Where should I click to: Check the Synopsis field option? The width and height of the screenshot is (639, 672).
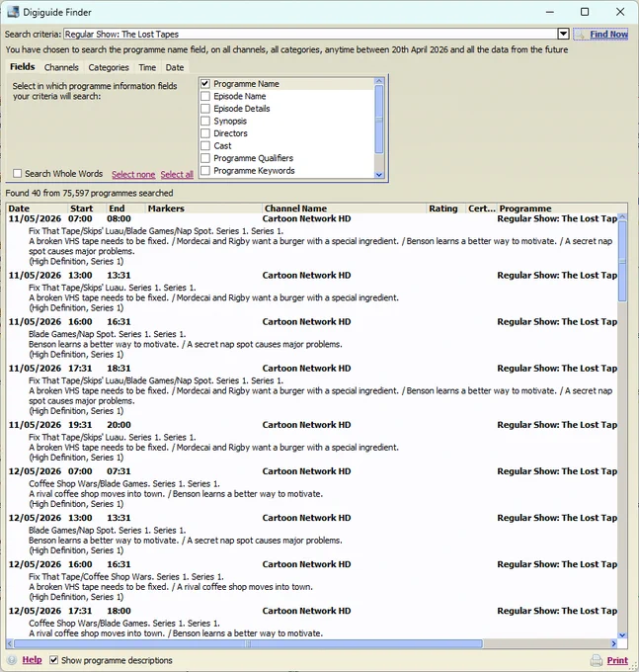click(205, 121)
